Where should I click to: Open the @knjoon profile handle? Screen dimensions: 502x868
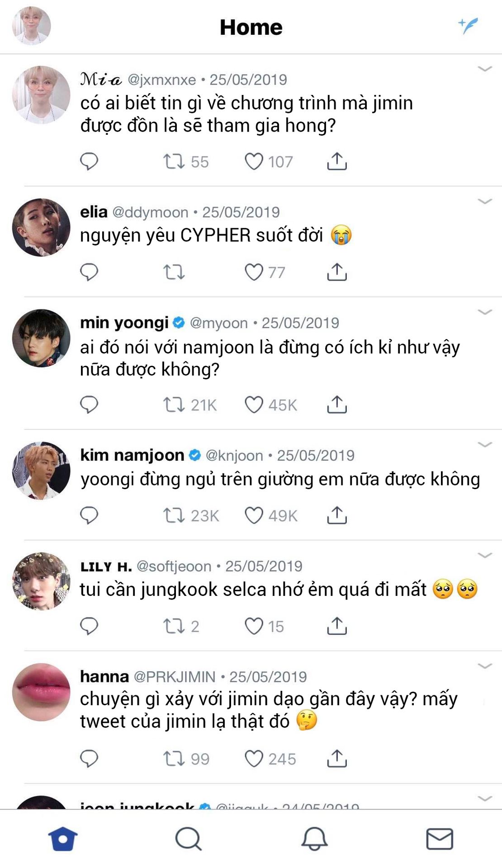click(x=234, y=455)
